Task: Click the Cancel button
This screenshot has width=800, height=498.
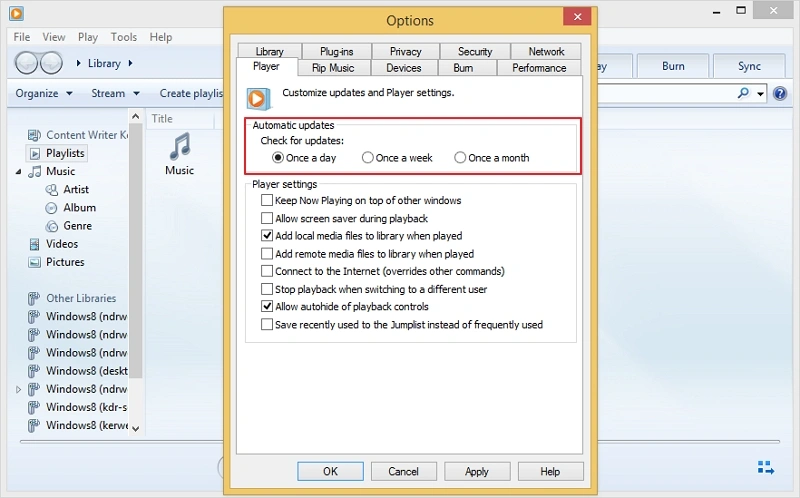Action: [x=404, y=471]
